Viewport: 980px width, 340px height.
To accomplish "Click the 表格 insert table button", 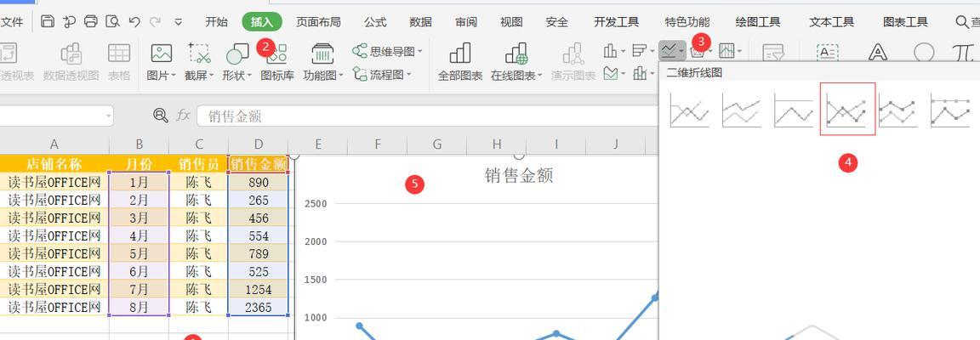I will (119, 63).
